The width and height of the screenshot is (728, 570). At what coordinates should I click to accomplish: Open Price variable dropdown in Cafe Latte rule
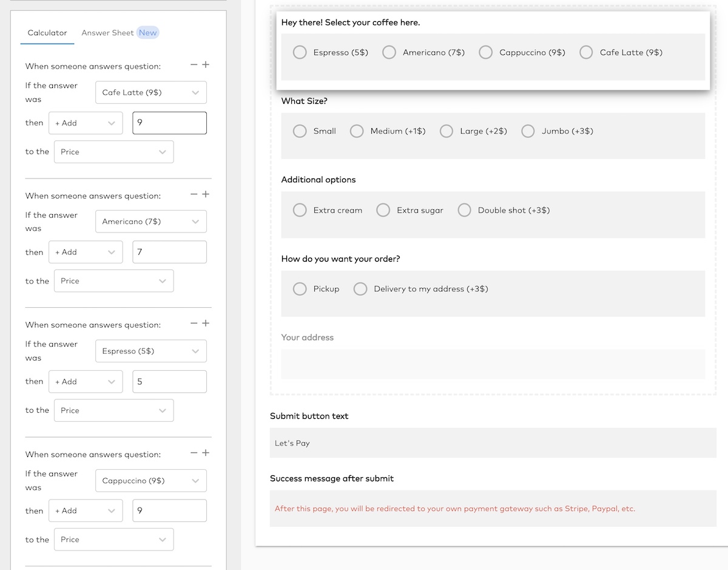click(113, 152)
